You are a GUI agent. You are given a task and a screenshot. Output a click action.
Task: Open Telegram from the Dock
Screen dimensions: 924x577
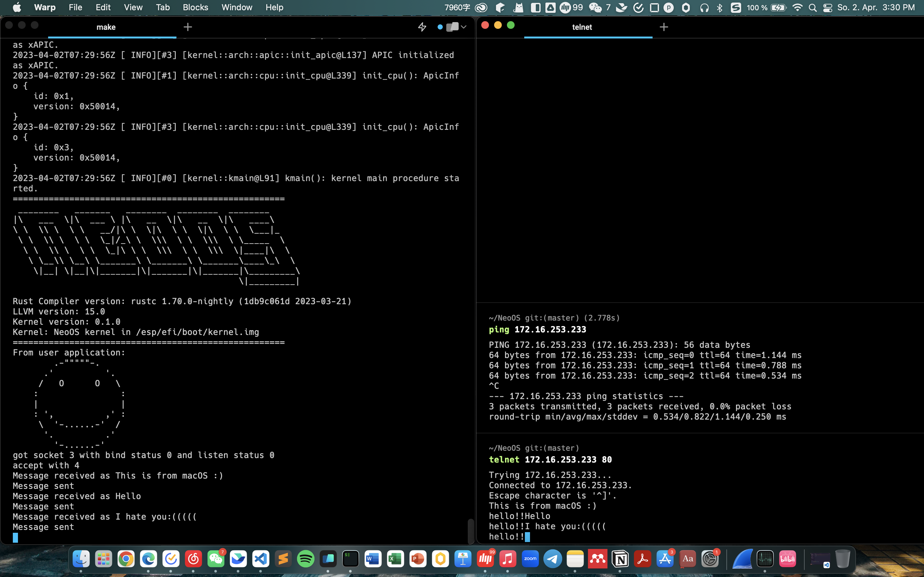(x=552, y=559)
